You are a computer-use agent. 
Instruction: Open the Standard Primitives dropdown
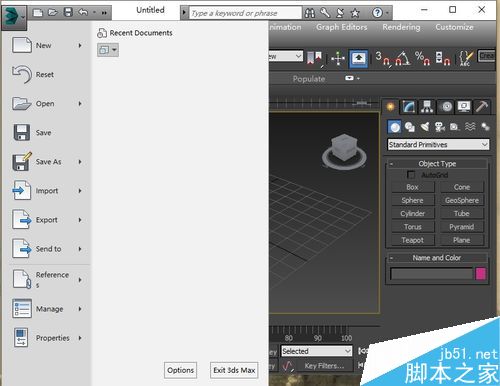point(438,145)
